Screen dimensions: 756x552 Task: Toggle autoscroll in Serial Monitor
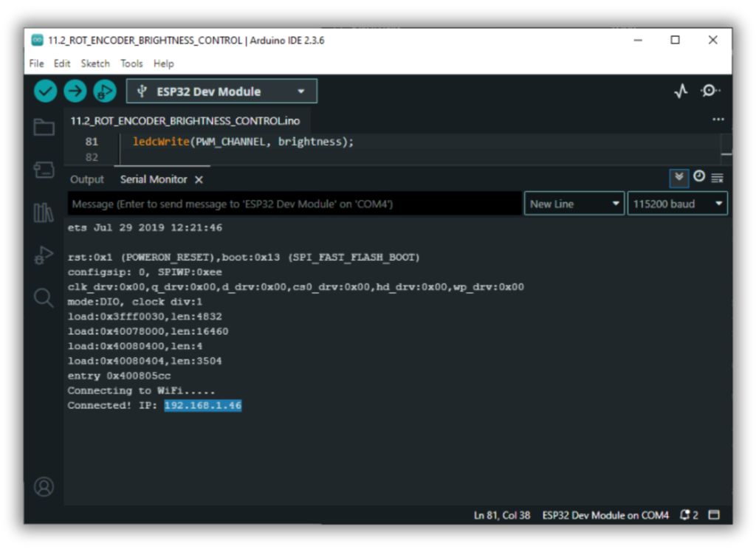point(679,178)
